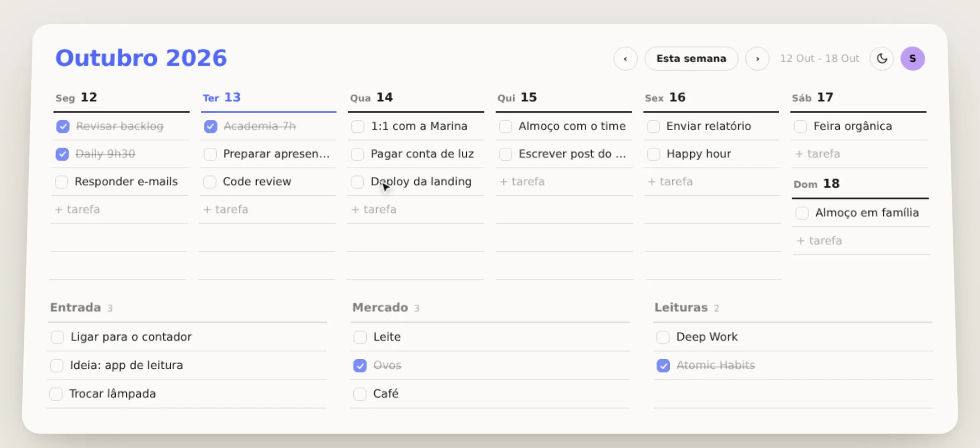
Task: Check Ligar para o contador checkbox
Action: tap(57, 337)
